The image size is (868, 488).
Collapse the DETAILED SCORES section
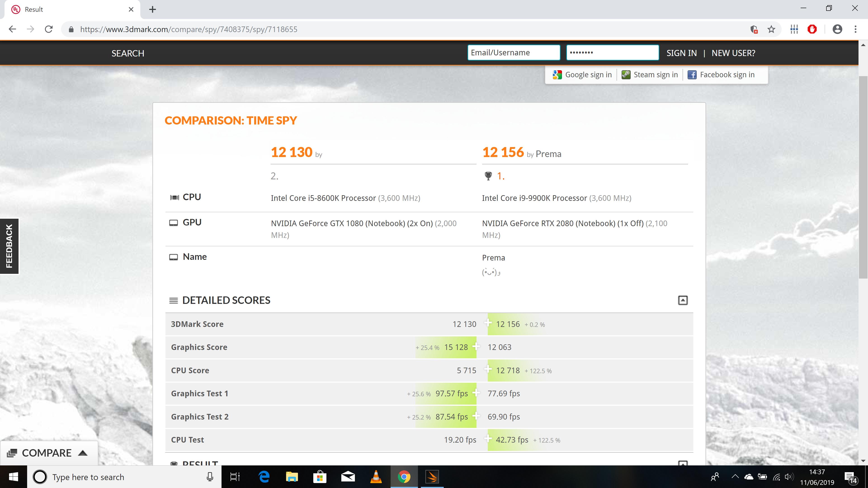[683, 300]
